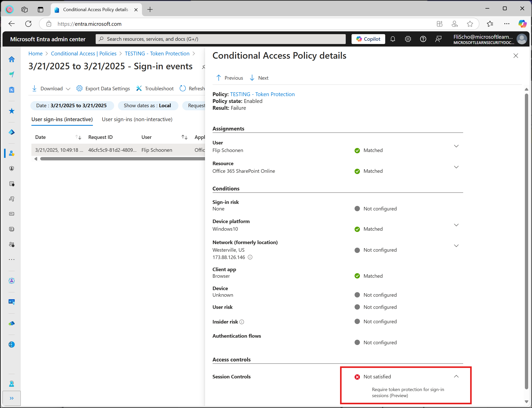
Task: Expand the left sidebar navigation chevrons
Action: [x=12, y=398]
